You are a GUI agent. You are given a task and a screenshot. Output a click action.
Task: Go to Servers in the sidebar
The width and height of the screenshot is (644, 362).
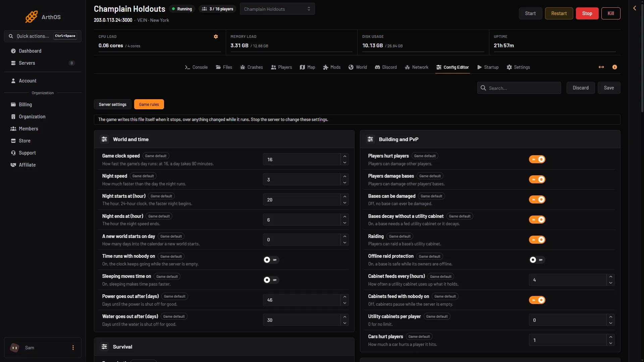coord(43,63)
